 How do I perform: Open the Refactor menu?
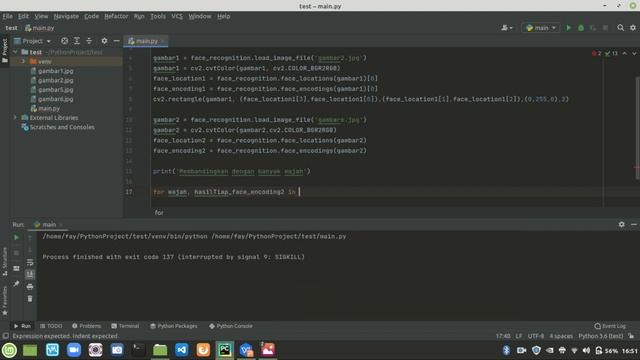[x=116, y=16]
